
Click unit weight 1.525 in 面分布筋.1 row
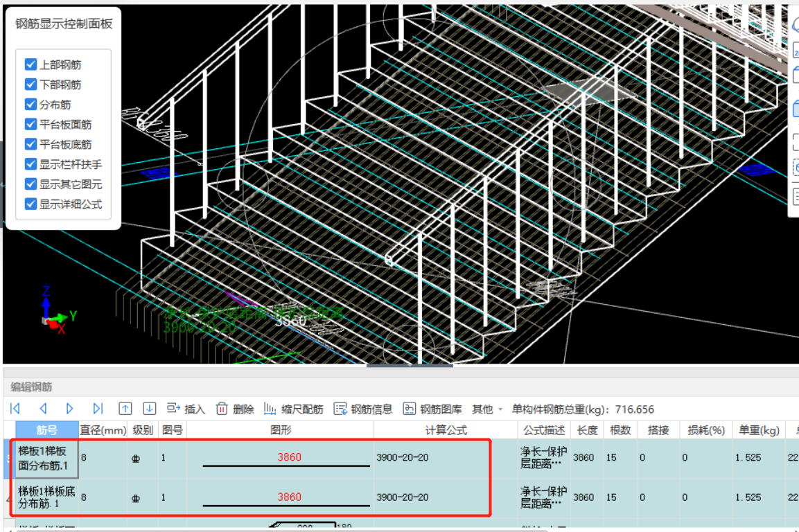748,458
